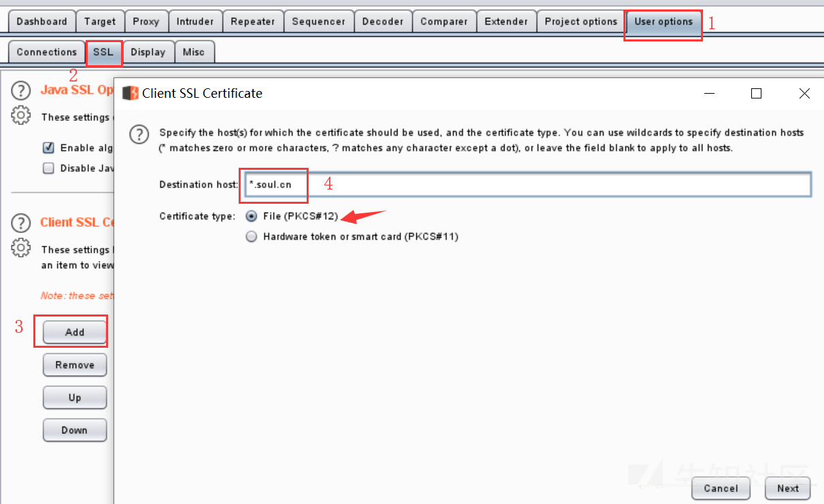Viewport: 824px width, 504px height.
Task: Click the Java SSL Options heading
Action: pyautogui.click(x=77, y=90)
